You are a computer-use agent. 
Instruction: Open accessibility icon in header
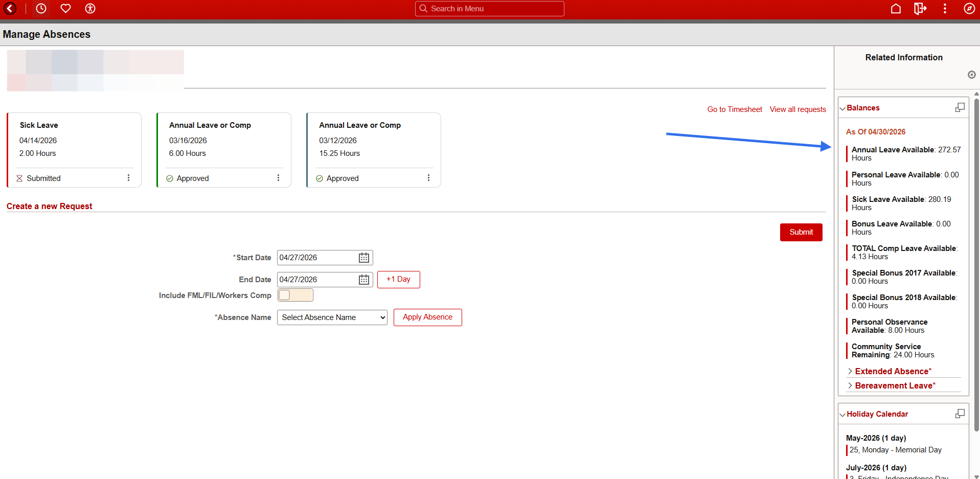90,9
